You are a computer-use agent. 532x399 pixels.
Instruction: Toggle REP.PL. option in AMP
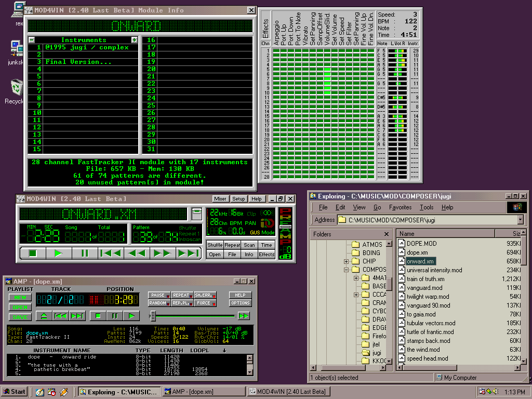click(182, 303)
